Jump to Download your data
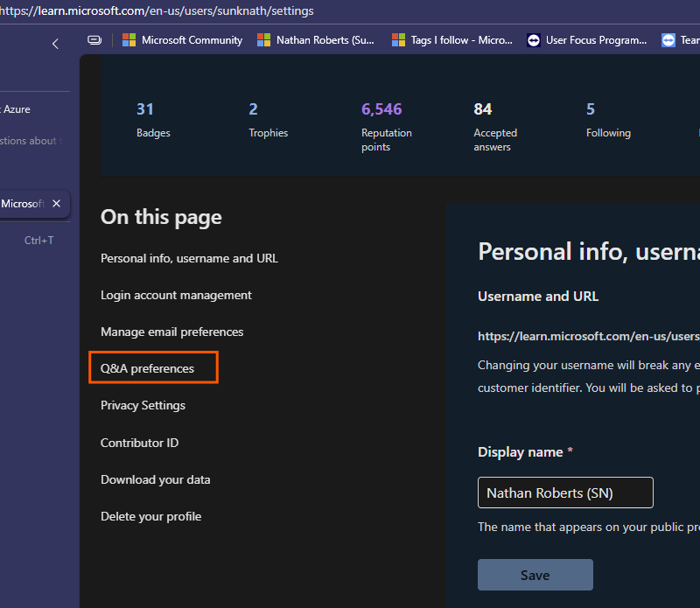 pyautogui.click(x=156, y=479)
